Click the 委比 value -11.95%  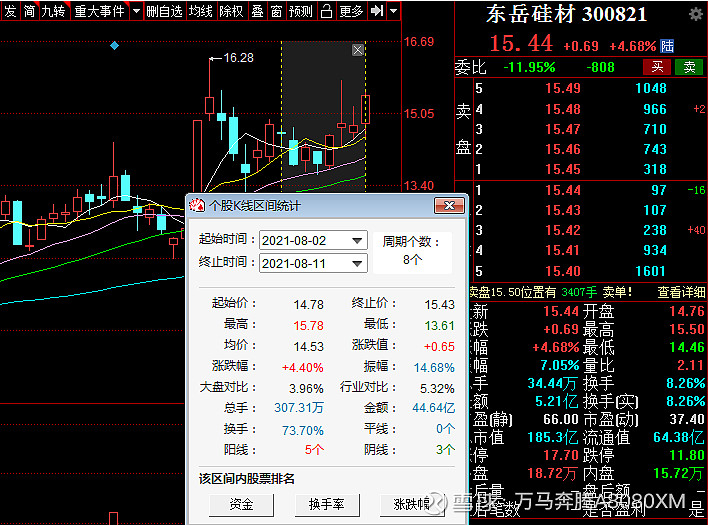coord(529,68)
